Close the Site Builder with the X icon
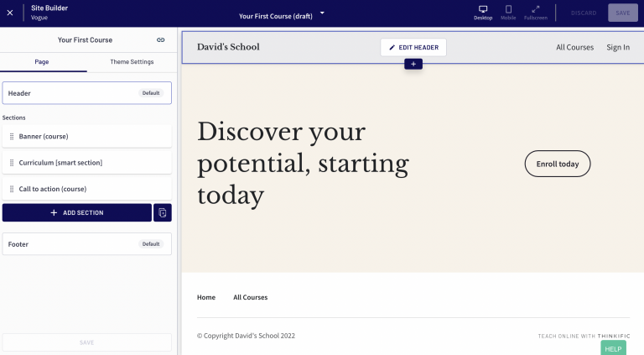The image size is (644, 355). click(10, 13)
